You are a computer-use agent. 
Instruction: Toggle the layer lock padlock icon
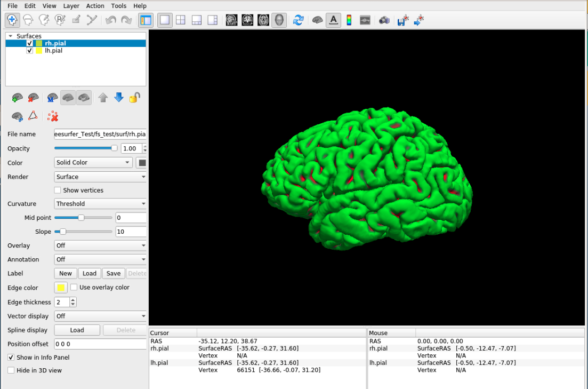pyautogui.click(x=135, y=98)
